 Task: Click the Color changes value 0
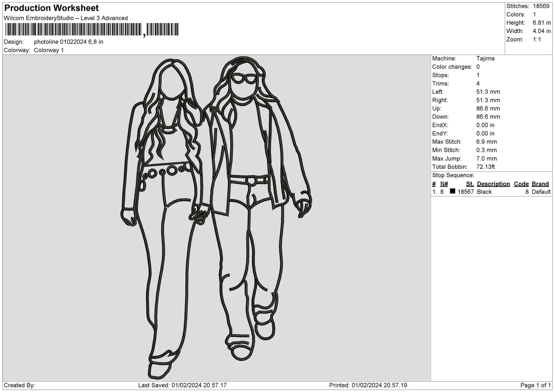coord(478,67)
